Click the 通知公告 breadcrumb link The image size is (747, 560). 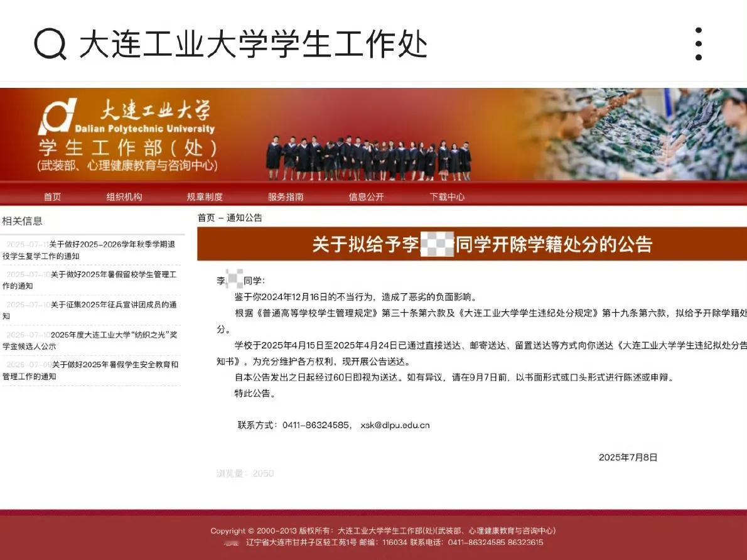[x=244, y=218]
